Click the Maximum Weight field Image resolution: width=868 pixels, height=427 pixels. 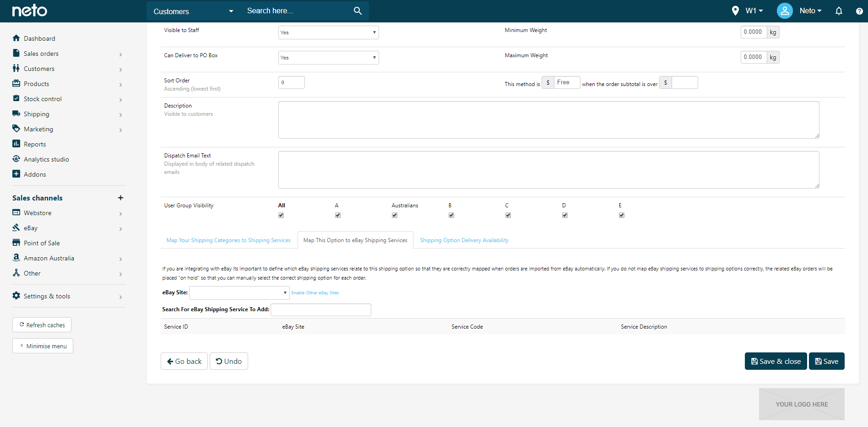(x=754, y=57)
